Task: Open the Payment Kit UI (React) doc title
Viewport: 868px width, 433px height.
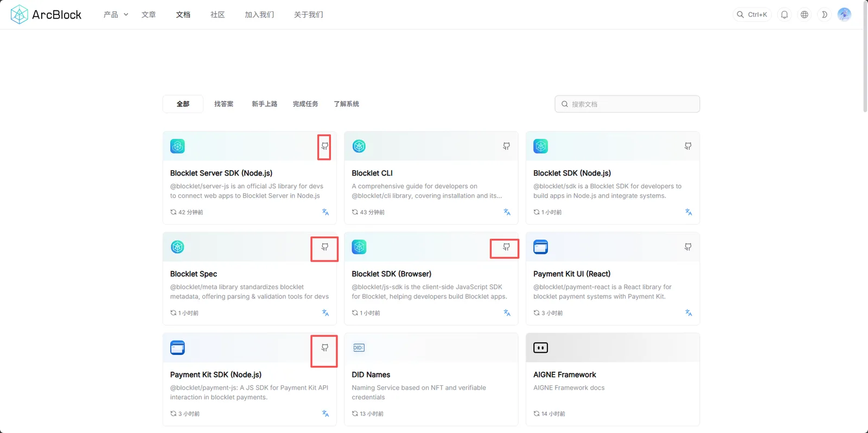Action: pos(572,274)
